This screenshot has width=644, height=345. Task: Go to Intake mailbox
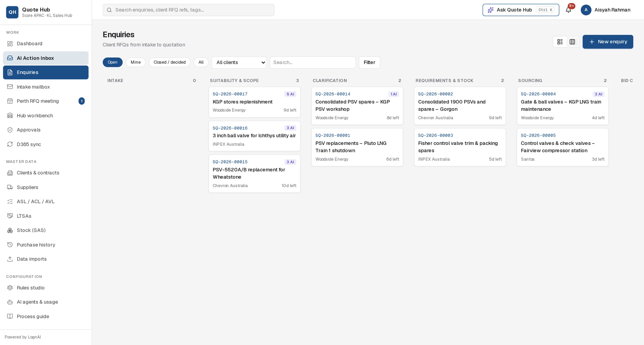(46, 87)
